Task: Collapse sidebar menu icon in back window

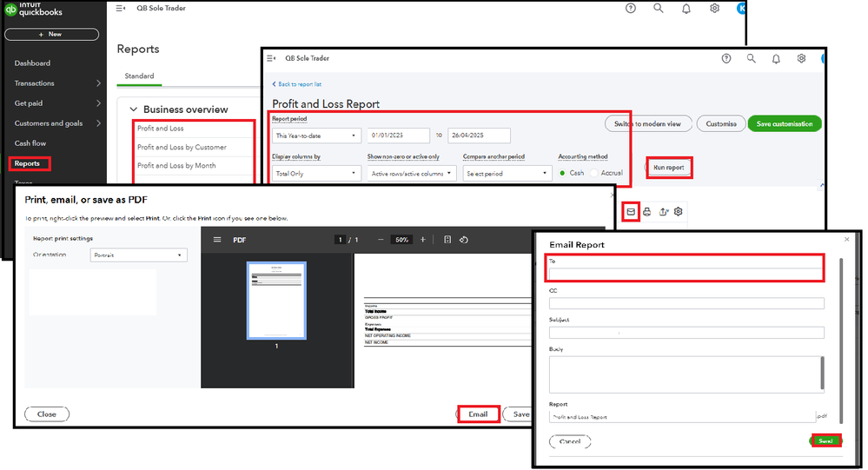Action: coord(120,9)
